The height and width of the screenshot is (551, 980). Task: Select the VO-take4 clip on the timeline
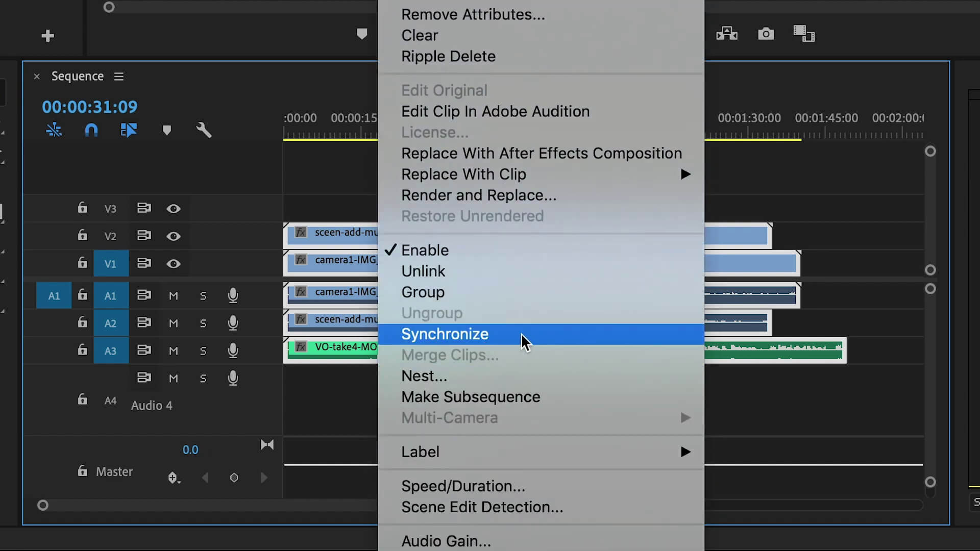coord(337,347)
